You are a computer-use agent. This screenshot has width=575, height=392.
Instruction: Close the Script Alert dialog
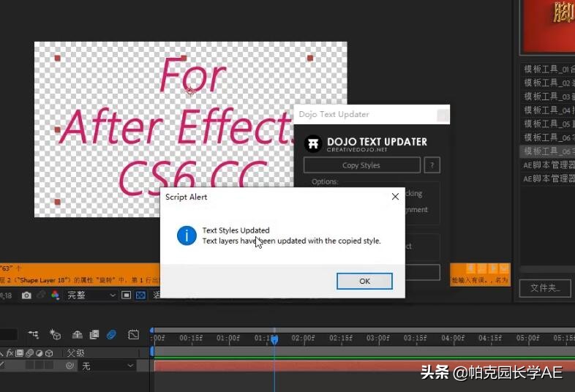395,197
